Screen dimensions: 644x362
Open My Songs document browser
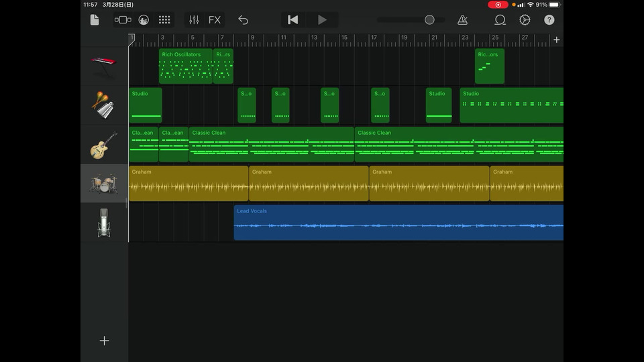[x=95, y=19]
